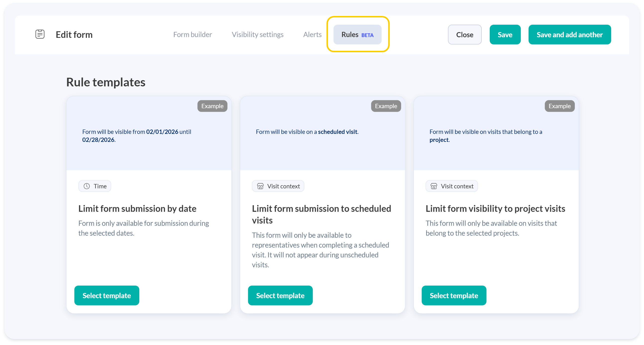Click the store icon in scheduled visits card
644x345 pixels.
tap(260, 186)
